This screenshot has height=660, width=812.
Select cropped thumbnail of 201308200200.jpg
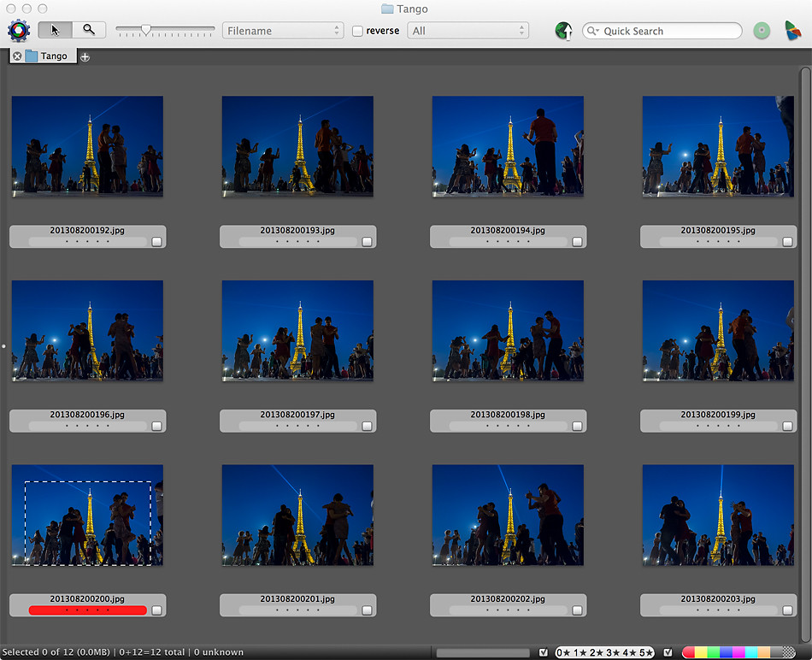coord(87,515)
